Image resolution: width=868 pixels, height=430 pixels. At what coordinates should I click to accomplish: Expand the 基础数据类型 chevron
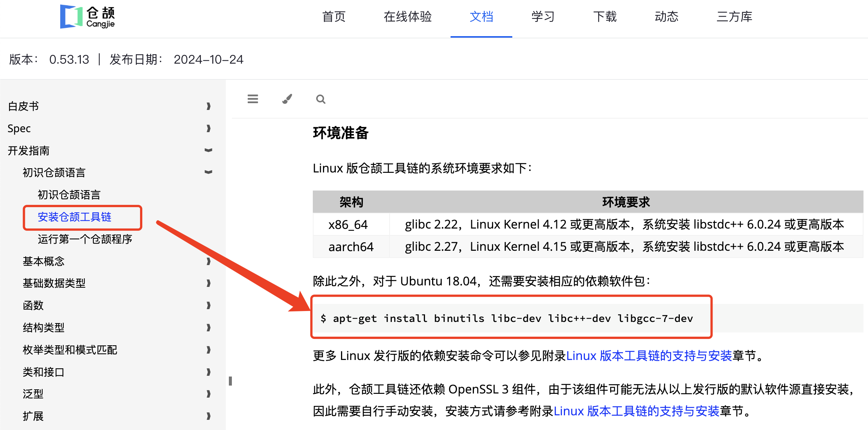[209, 283]
